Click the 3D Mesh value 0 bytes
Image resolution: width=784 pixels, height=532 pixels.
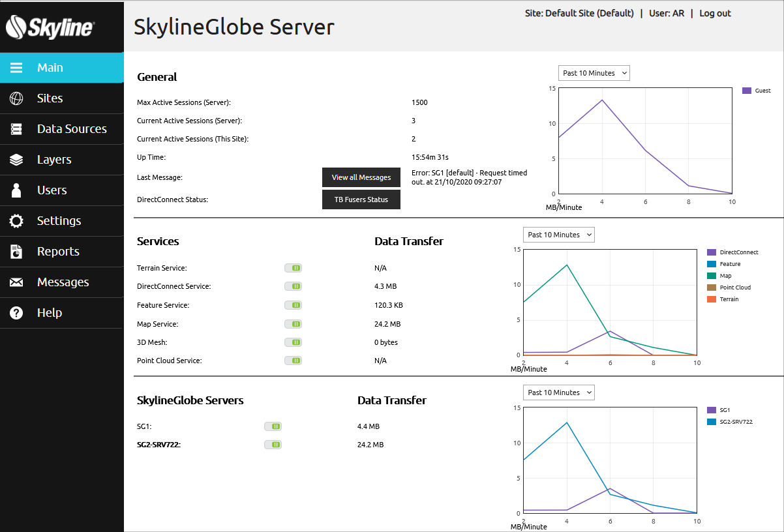coord(386,342)
